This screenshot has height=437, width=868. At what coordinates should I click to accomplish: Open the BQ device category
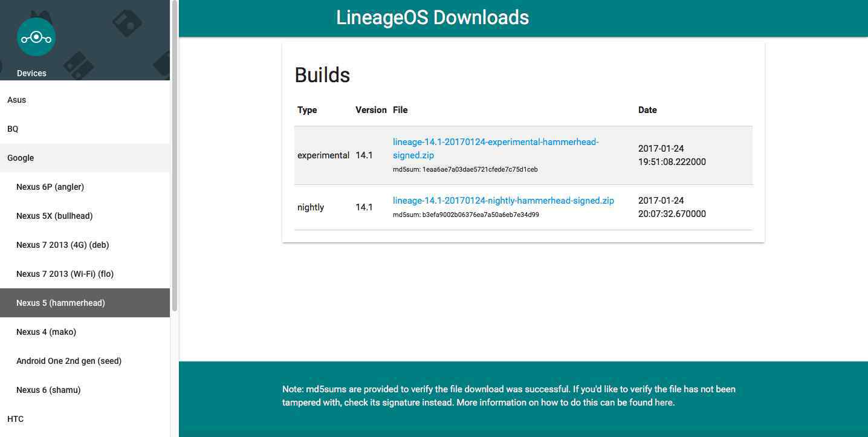(85, 129)
